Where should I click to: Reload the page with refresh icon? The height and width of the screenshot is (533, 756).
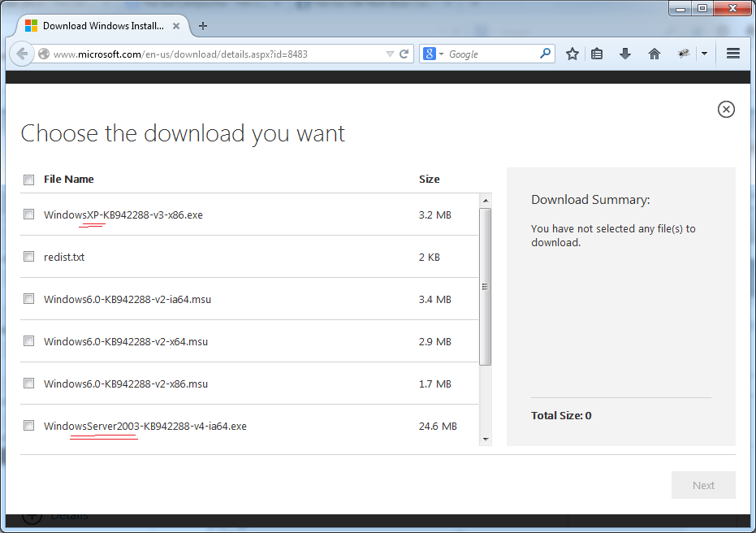pyautogui.click(x=404, y=54)
